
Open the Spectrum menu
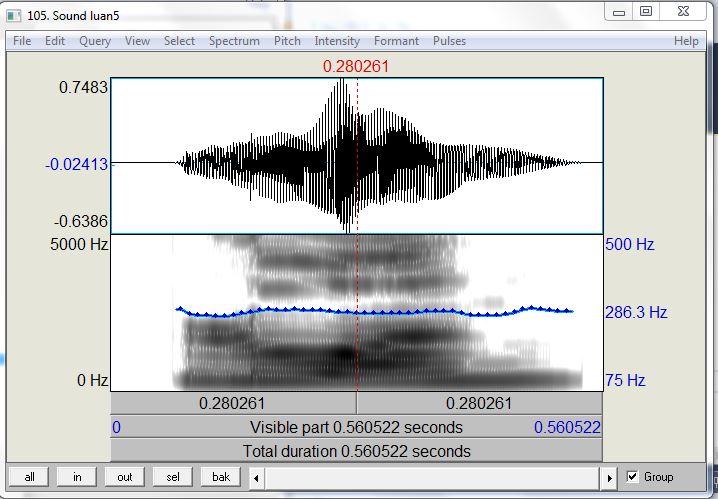coord(234,41)
